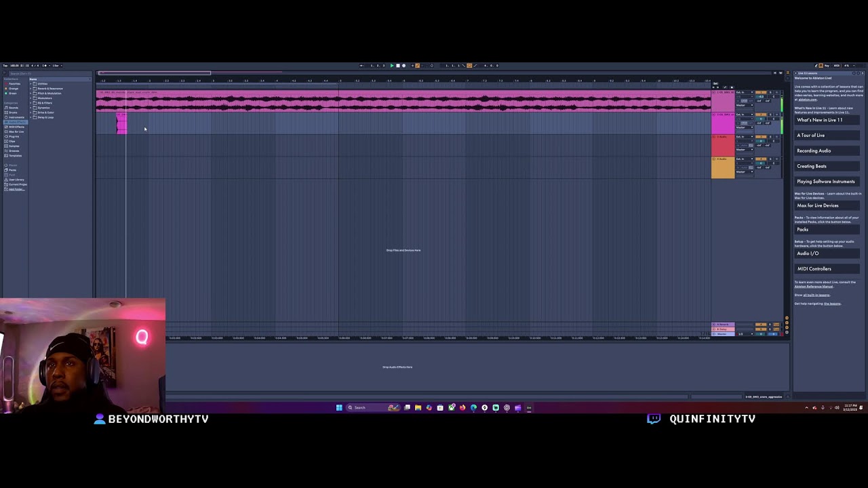Select the long pink audio clip on track 1
Image resolution: width=868 pixels, height=488 pixels.
pos(403,101)
